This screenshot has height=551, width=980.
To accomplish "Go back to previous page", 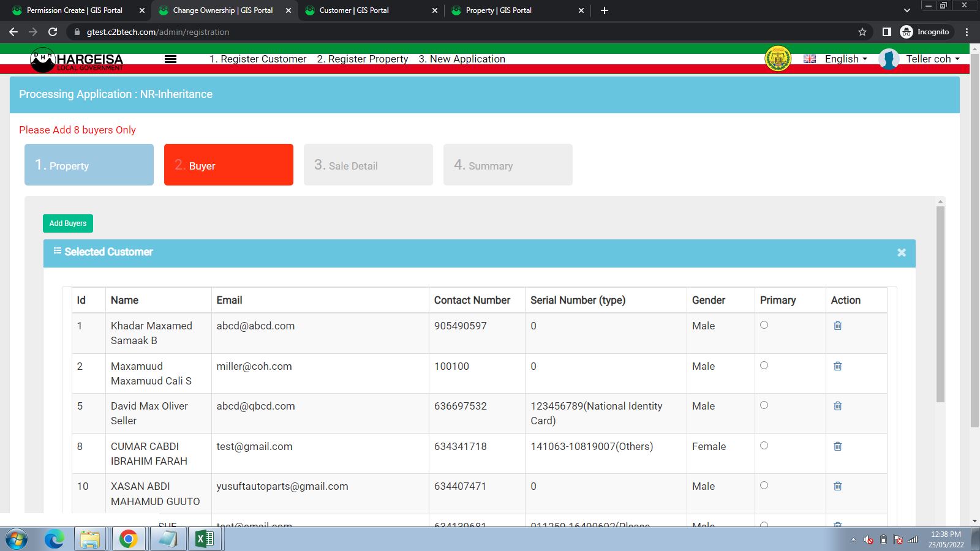I will [13, 32].
